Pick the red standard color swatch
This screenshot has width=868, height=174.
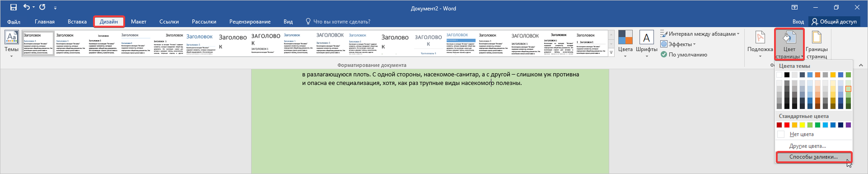(787, 125)
